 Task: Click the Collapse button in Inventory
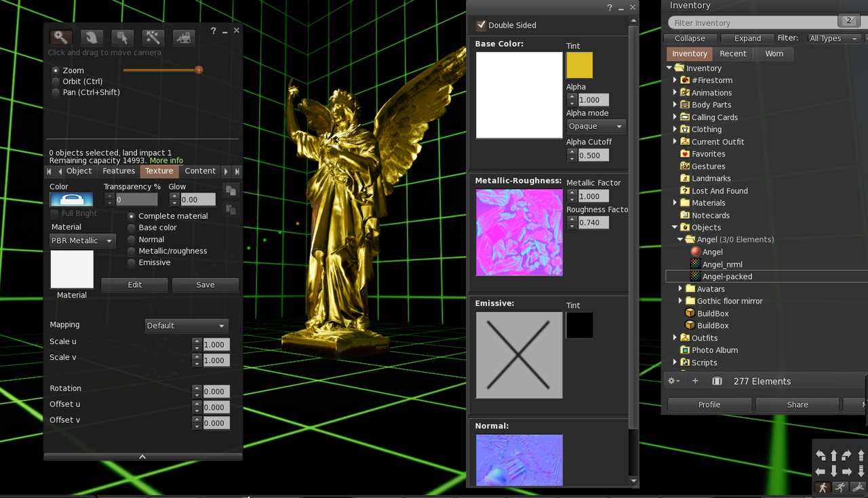[x=690, y=39]
